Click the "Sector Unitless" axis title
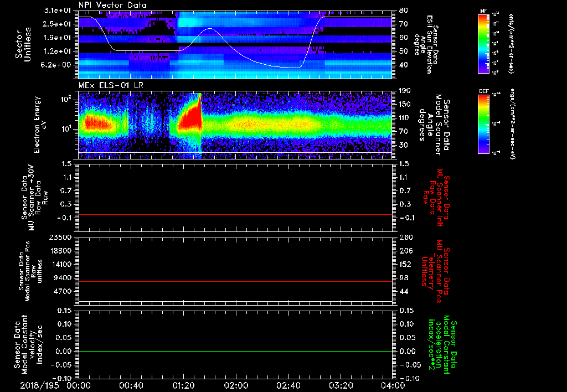This screenshot has height=392, width=567. click(x=23, y=45)
